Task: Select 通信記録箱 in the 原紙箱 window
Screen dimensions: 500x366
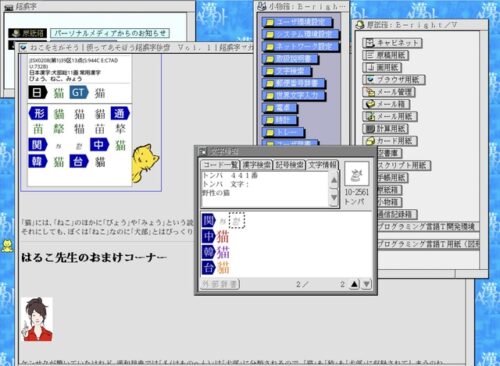Action: click(x=398, y=214)
